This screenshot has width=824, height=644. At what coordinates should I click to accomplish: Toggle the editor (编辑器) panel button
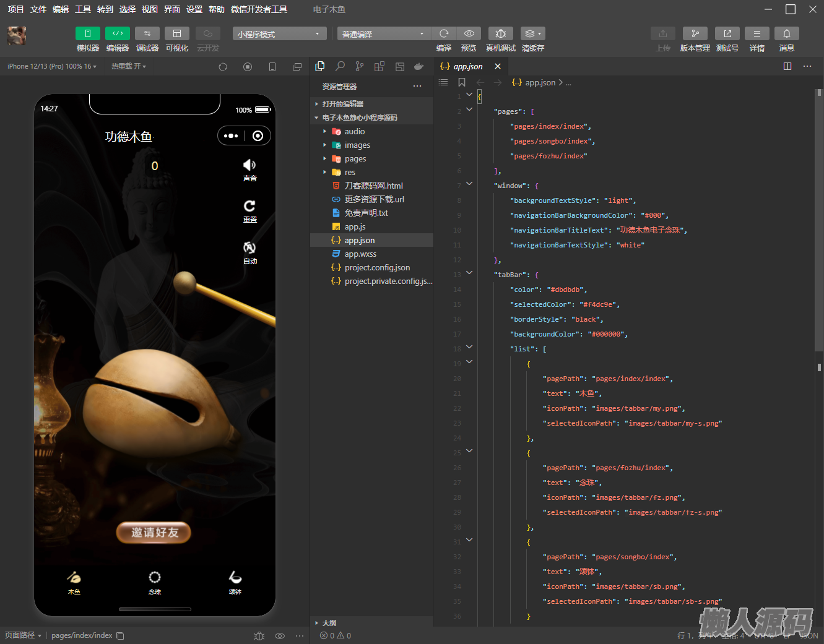tap(118, 34)
